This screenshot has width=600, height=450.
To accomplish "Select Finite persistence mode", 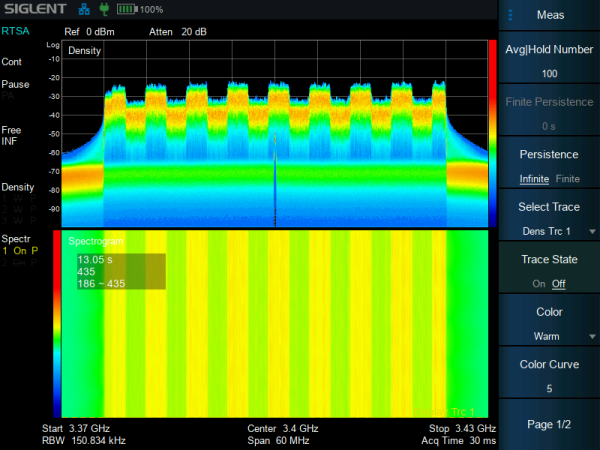I will click(567, 179).
